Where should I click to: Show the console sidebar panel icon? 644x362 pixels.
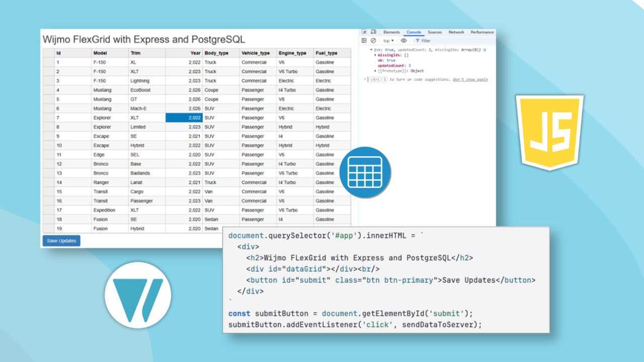(x=364, y=41)
